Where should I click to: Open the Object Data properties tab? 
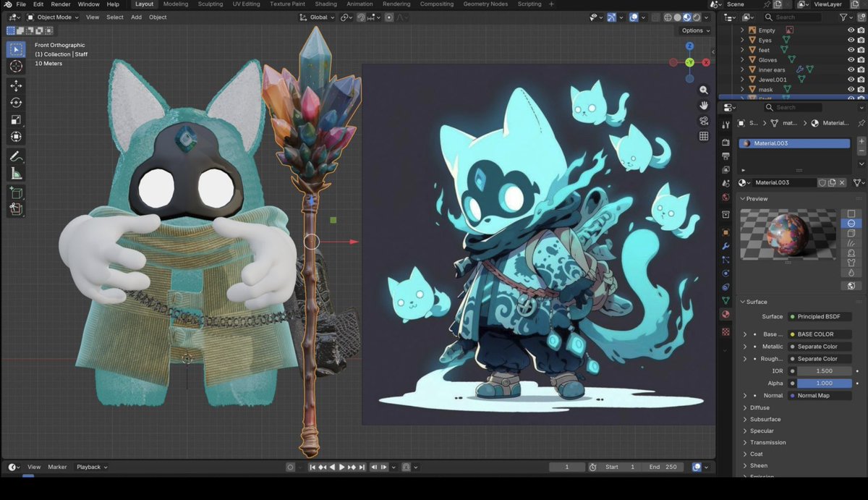[x=726, y=300]
